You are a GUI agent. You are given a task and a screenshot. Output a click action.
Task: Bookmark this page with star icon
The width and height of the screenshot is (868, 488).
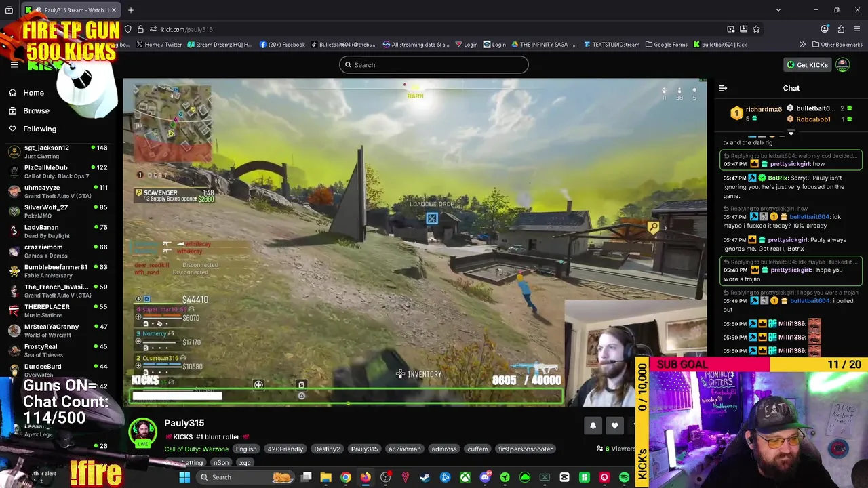pyautogui.click(x=756, y=29)
